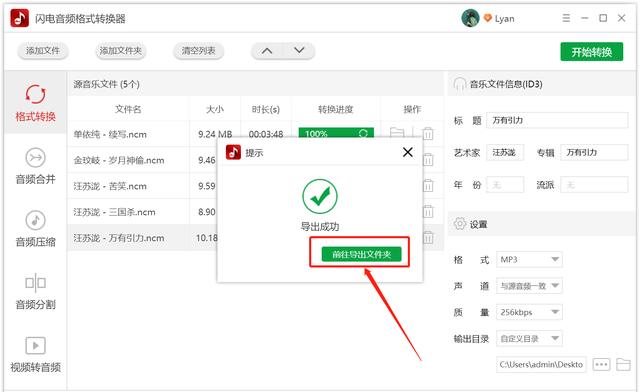Click the username Lyan

pyautogui.click(x=504, y=19)
